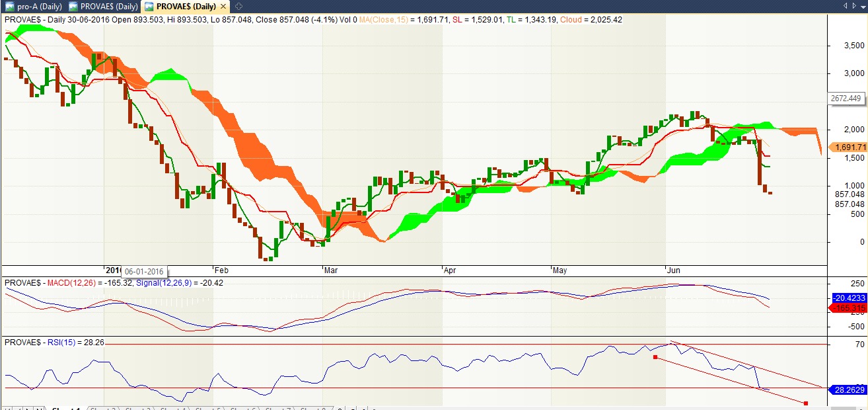Click the upper-left red RSI trendline handle
This screenshot has height=410, width=868.
[655, 357]
